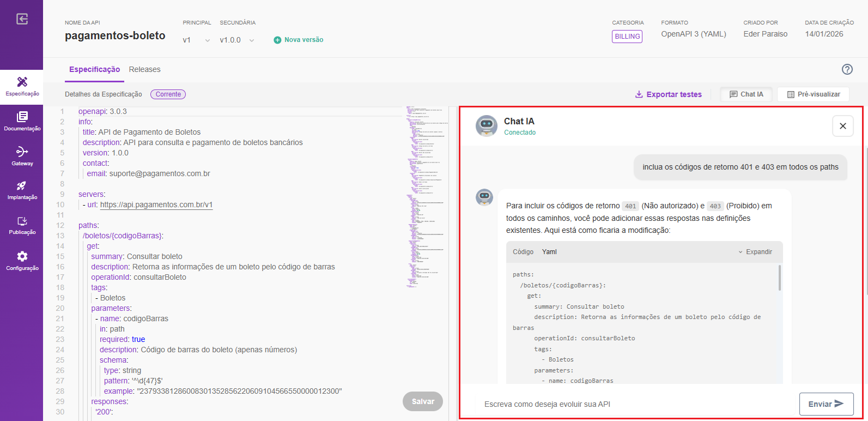Screen dimensions: 868x421
Task: Navigate to the Publicação section
Action: click(x=22, y=225)
